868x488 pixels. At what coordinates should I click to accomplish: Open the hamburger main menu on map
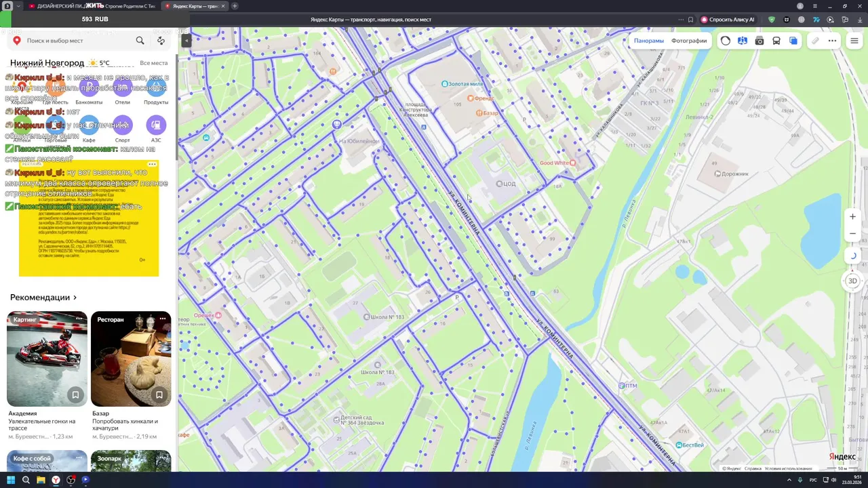854,41
